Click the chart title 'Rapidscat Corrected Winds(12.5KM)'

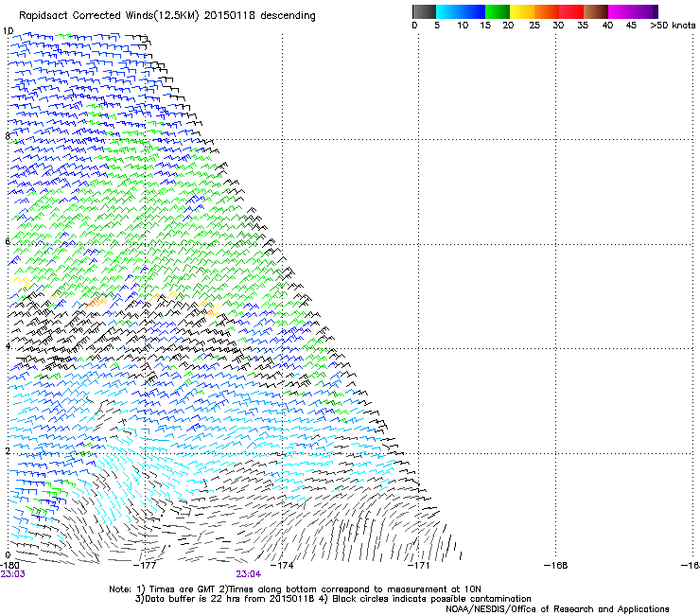tap(110, 16)
